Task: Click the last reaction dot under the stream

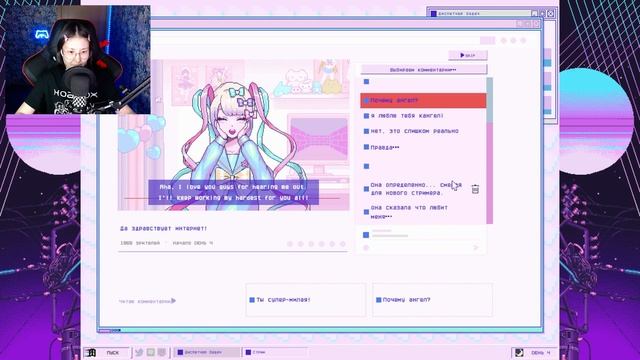Action: tap(343, 244)
